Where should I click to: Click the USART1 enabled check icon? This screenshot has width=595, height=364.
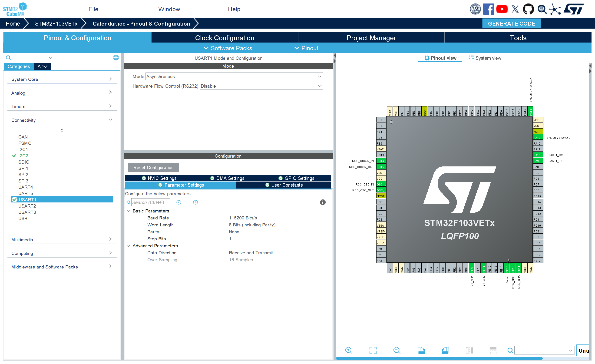coord(14,199)
